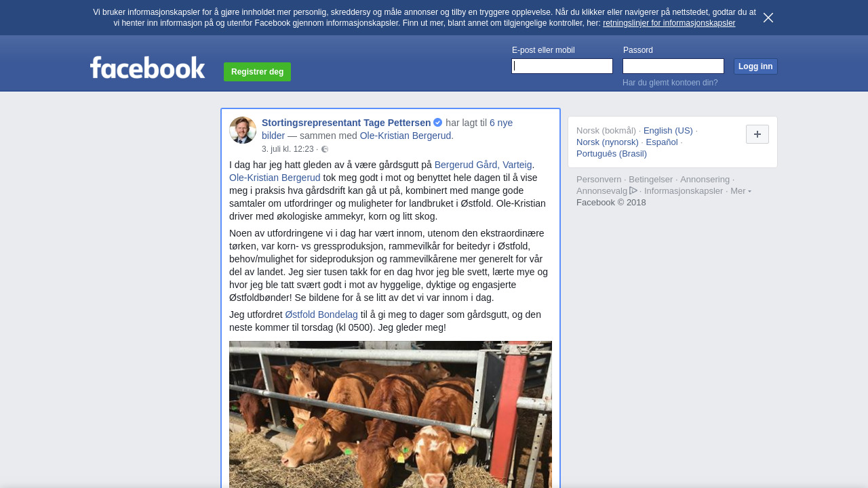Click the public globe icon by post date
Image resolution: width=868 pixels, height=488 pixels.
tap(325, 149)
